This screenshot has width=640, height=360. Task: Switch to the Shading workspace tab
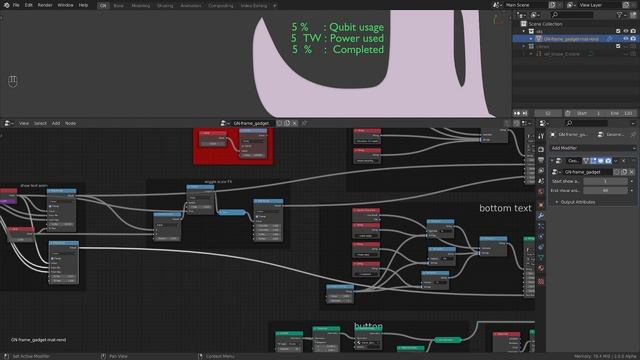(x=165, y=6)
